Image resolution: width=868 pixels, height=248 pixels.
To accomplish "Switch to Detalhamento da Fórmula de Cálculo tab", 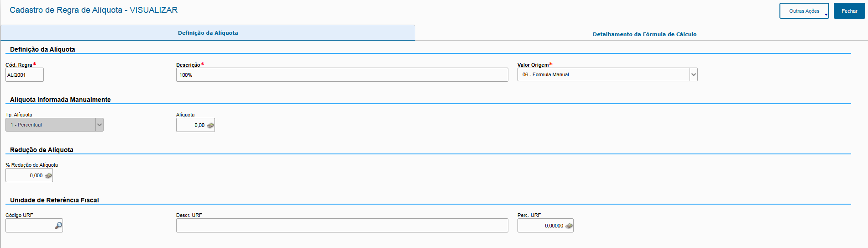I will coord(644,34).
